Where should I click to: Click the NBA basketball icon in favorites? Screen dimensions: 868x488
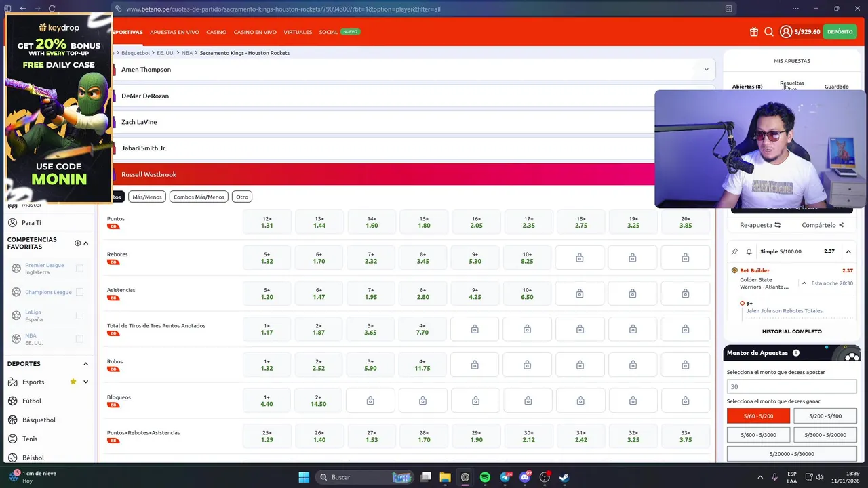point(16,339)
